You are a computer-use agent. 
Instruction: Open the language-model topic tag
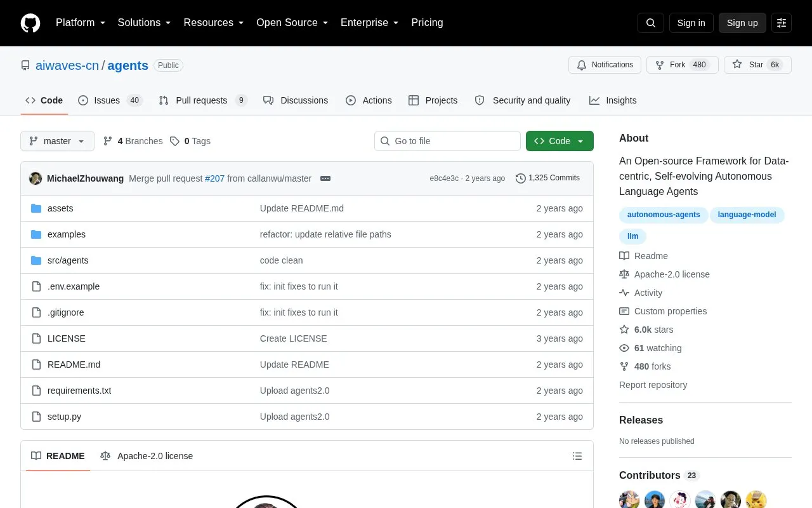[747, 215]
